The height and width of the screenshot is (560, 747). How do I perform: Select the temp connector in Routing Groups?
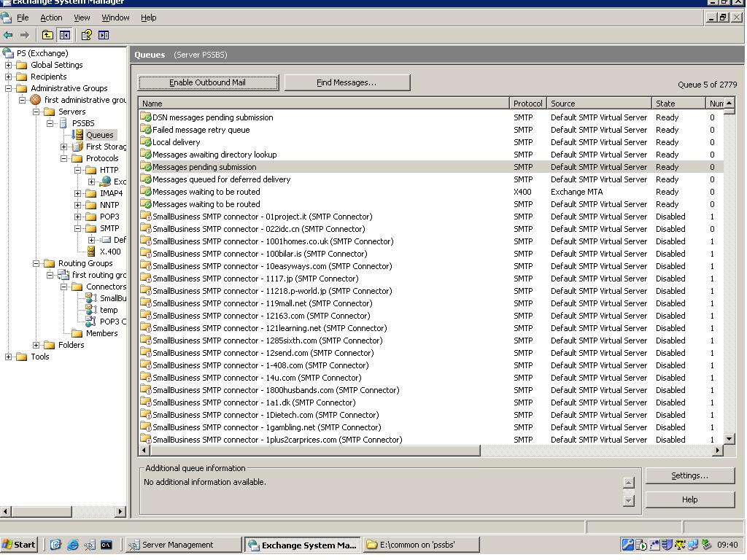click(109, 309)
